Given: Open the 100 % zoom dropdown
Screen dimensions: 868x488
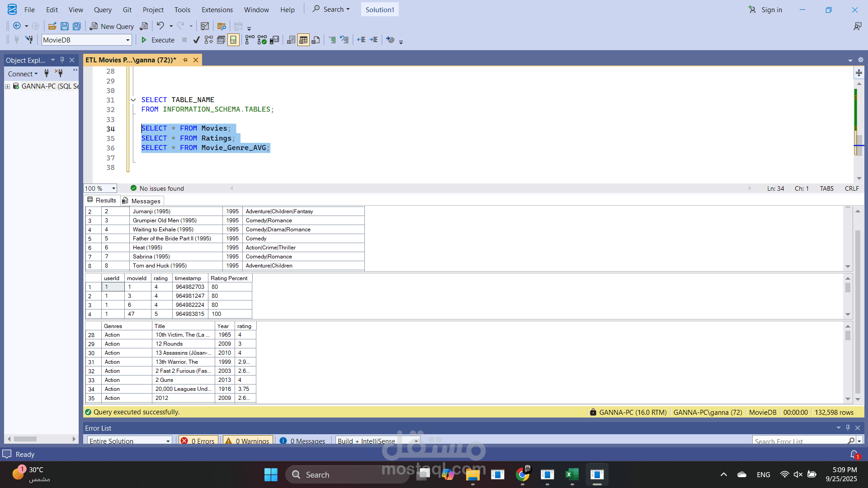Looking at the screenshot, I should click(113, 189).
